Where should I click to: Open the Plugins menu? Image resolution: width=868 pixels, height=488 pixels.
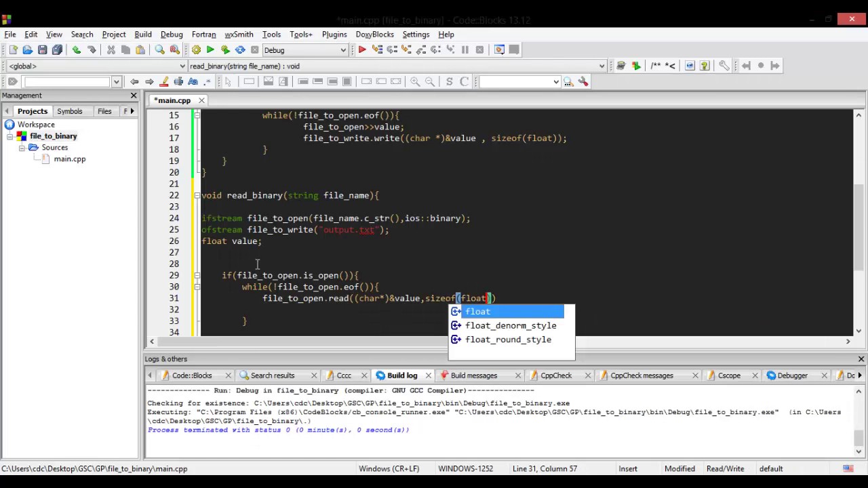tap(334, 35)
